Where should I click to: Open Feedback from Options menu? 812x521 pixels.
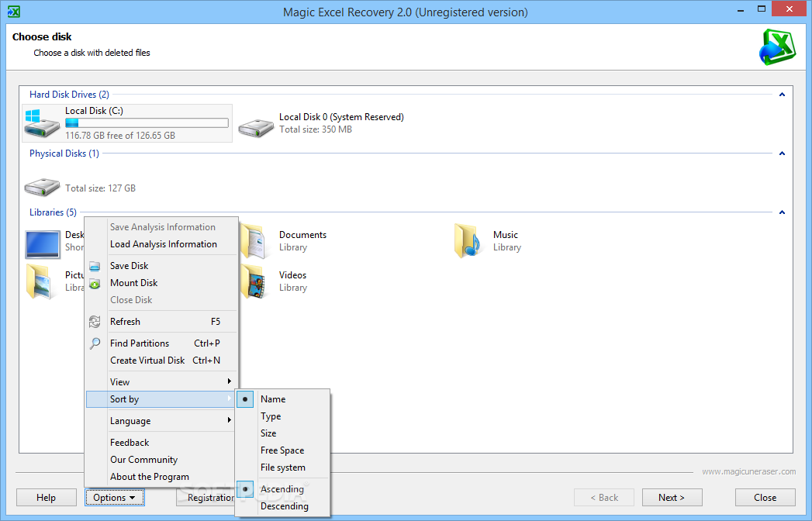161,443
